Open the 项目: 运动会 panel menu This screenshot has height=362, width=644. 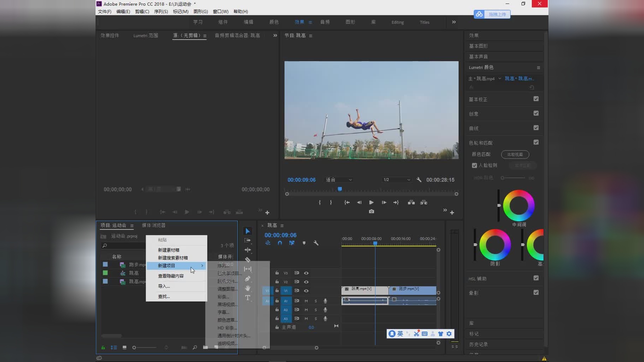[132, 226]
